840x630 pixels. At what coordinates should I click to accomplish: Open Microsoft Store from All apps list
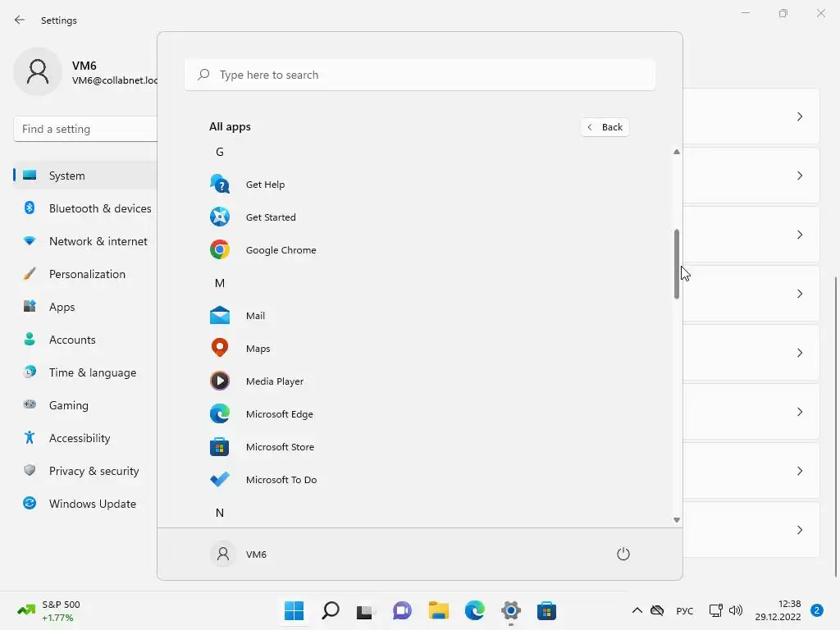coord(220,447)
